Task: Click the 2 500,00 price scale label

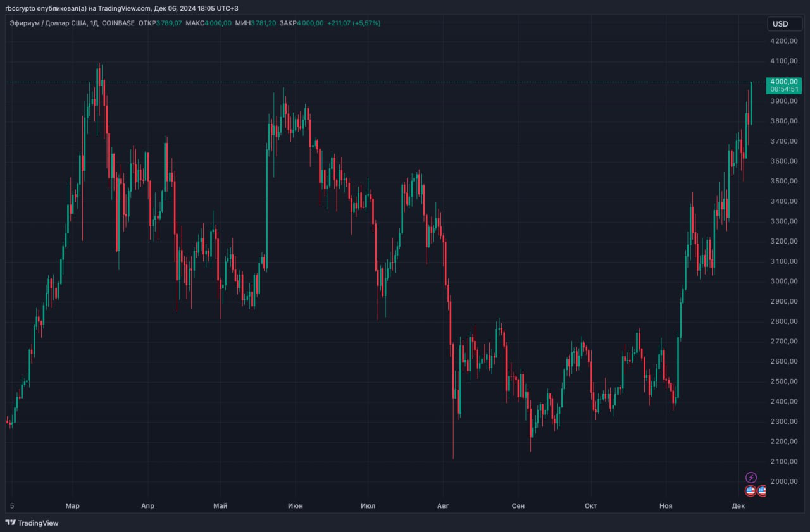Action: coord(783,381)
